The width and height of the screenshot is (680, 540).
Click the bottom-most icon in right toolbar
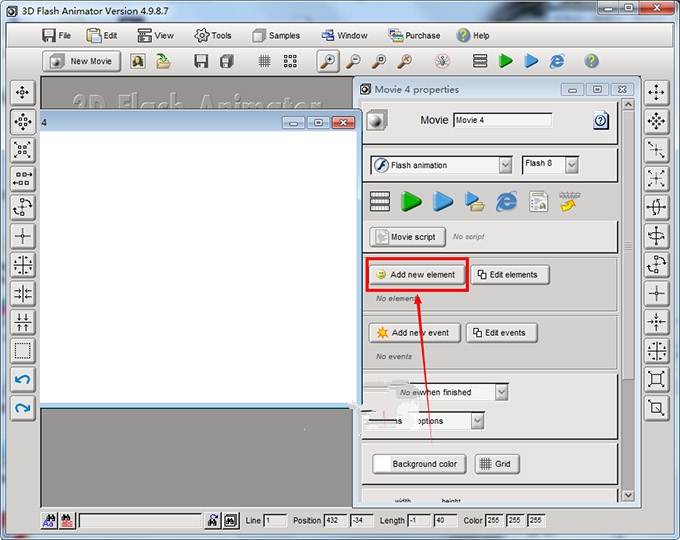point(656,408)
